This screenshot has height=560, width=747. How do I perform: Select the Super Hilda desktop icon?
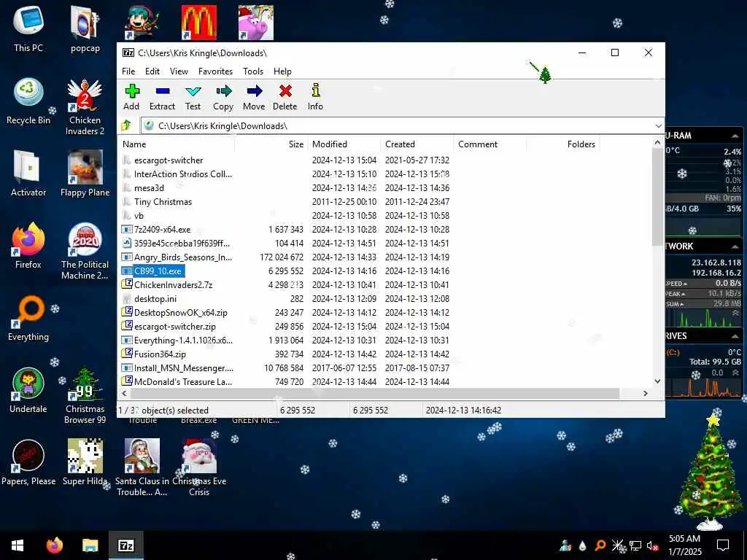point(85,462)
